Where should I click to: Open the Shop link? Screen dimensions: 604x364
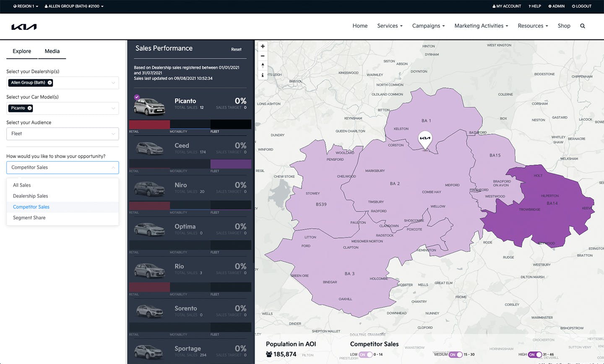[564, 26]
